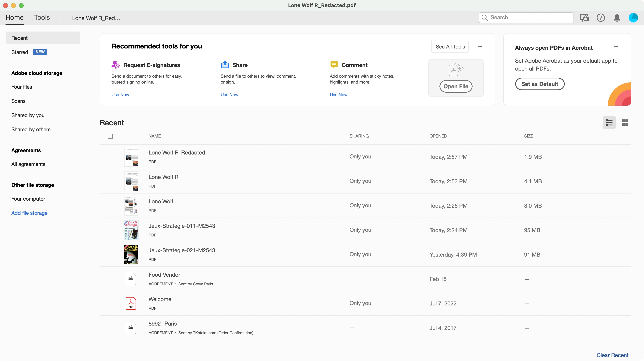Click the 95 MB size value
The image size is (644, 361).
click(532, 230)
